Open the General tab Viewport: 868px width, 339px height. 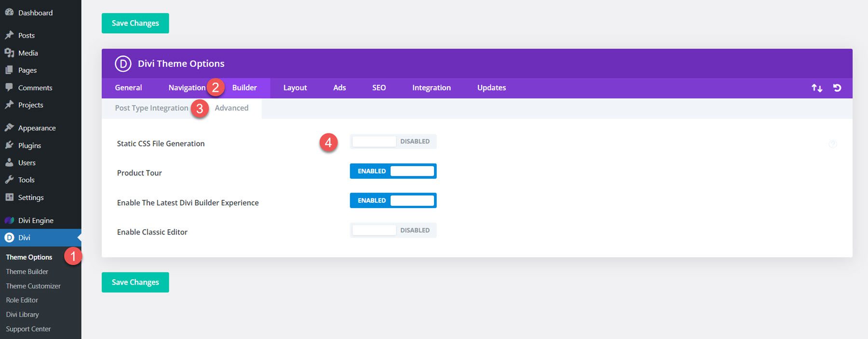pyautogui.click(x=128, y=88)
